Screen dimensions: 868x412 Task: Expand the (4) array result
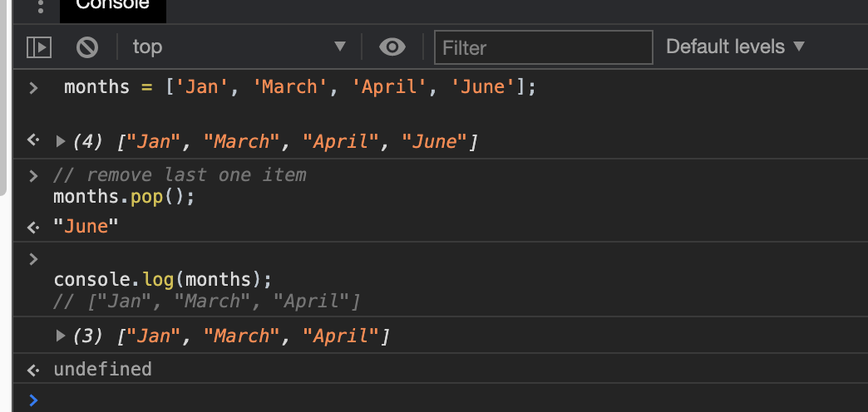tap(61, 141)
